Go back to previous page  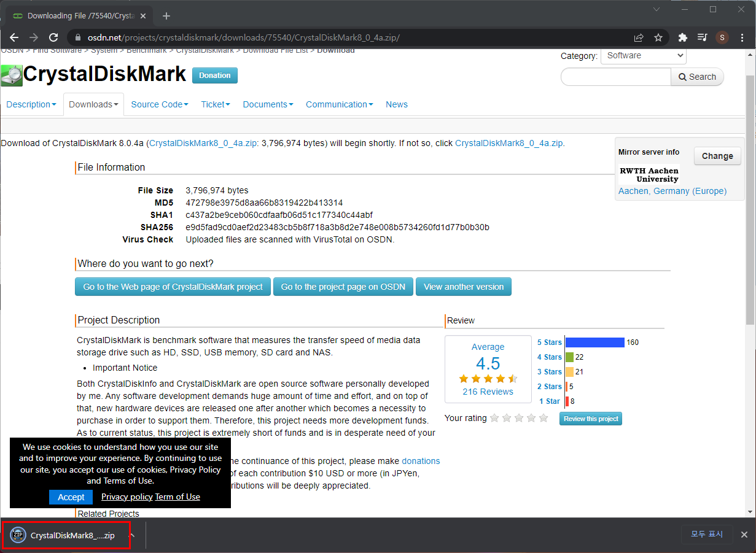tap(14, 37)
